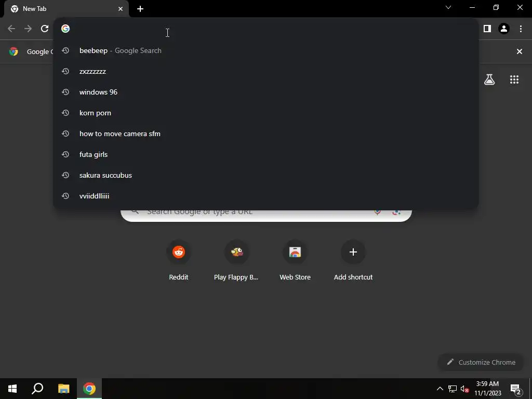532x399 pixels.
Task: Click the Google logo in omnibox
Action: point(65,29)
